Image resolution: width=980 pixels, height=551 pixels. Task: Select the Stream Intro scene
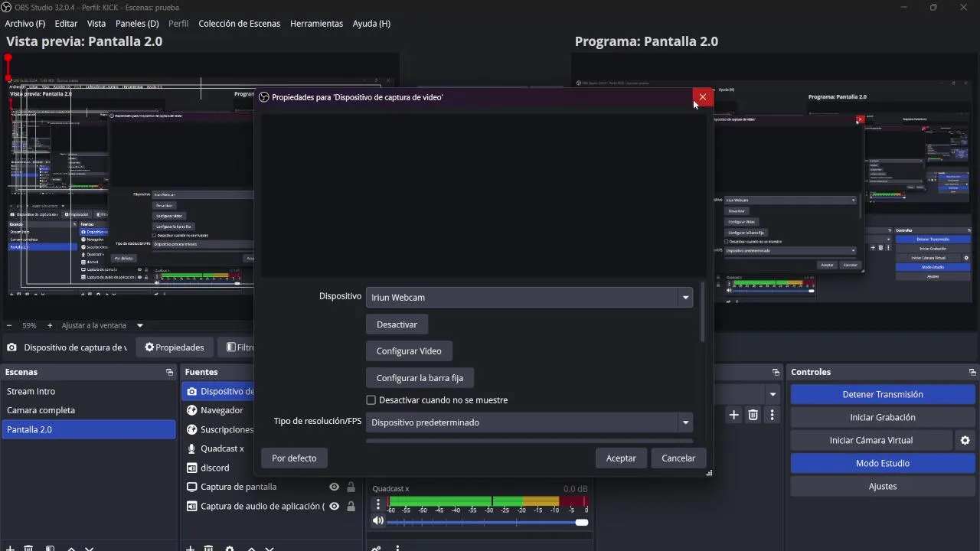pos(89,391)
